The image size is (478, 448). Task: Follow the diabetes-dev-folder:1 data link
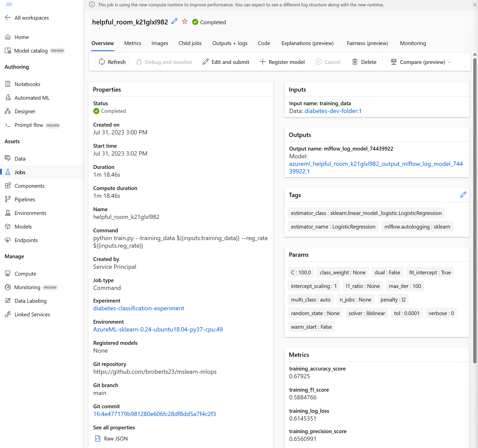pyautogui.click(x=333, y=111)
